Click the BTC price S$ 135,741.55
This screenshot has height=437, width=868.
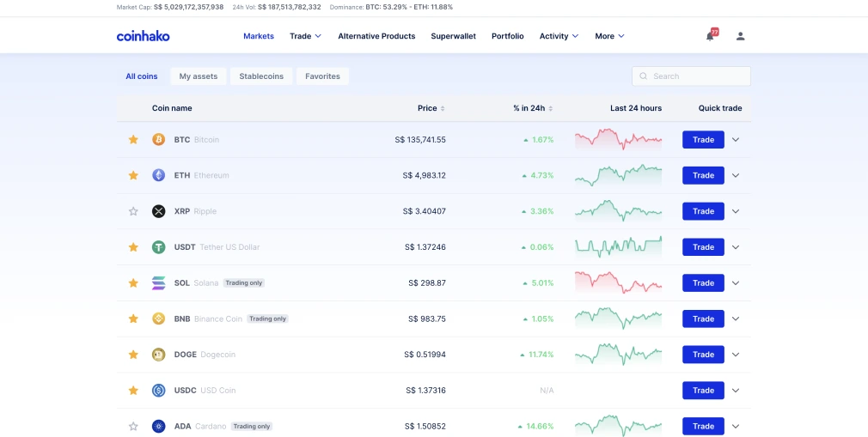[x=420, y=140]
